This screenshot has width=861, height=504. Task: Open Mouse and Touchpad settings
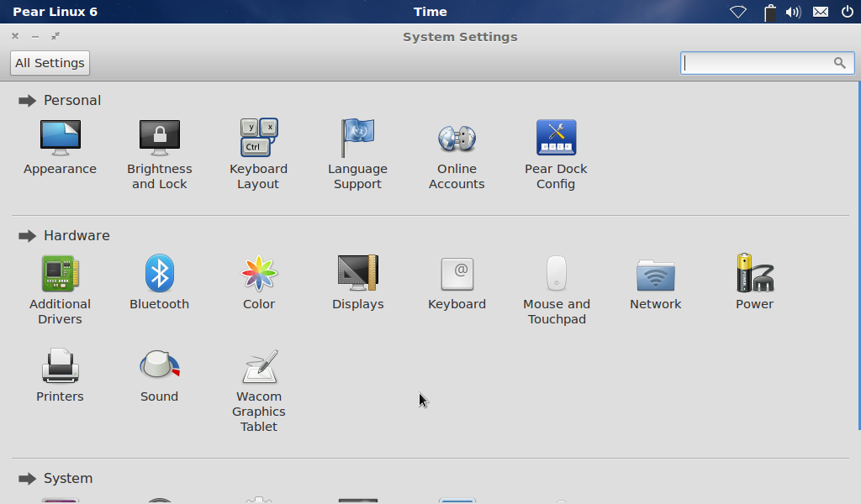(x=557, y=290)
